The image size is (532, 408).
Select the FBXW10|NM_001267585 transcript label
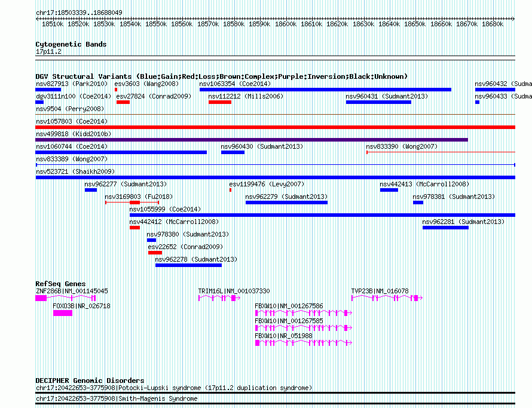point(289,321)
